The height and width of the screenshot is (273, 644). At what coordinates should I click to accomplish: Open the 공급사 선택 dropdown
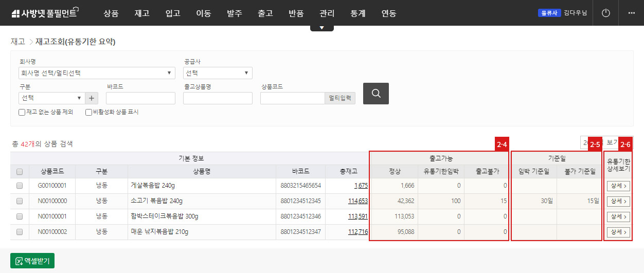coord(218,73)
